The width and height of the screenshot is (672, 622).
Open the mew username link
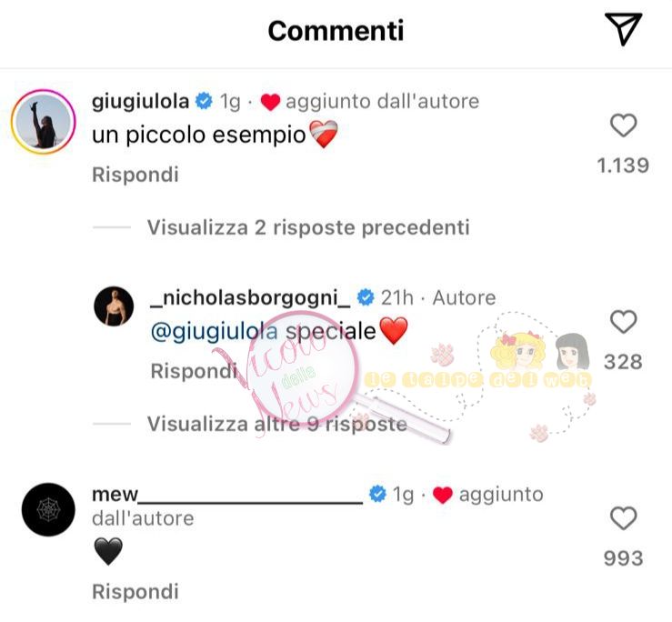click(x=227, y=495)
